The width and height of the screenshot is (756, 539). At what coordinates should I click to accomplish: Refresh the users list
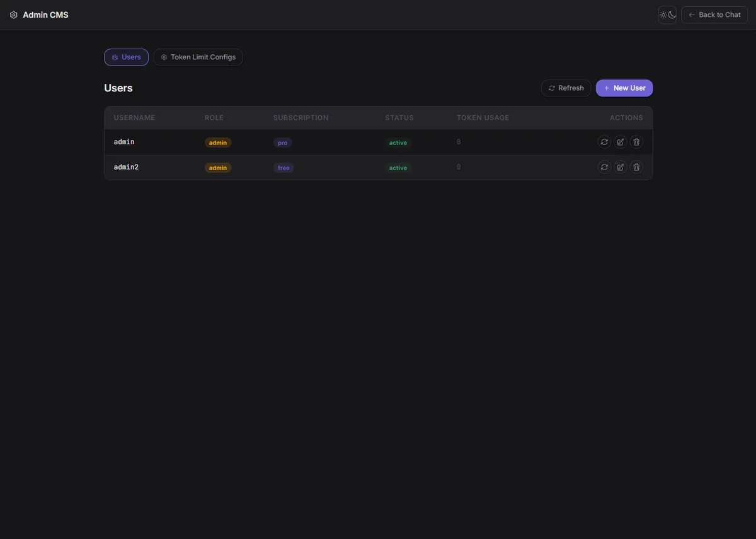coord(566,88)
